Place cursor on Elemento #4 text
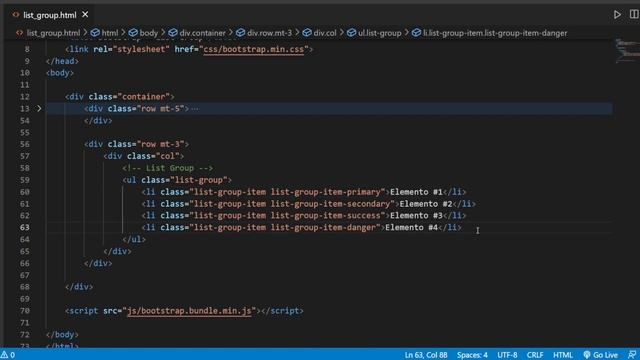Screen dimensions: 640x360 [x=411, y=227]
